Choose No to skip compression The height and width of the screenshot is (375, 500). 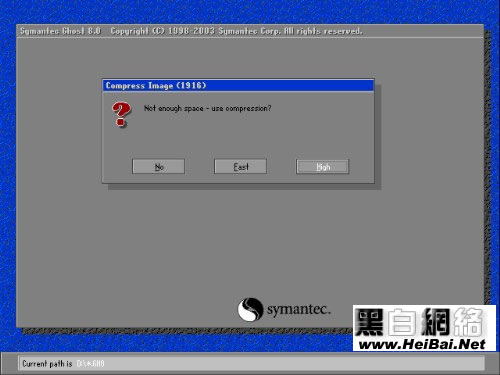(x=158, y=166)
